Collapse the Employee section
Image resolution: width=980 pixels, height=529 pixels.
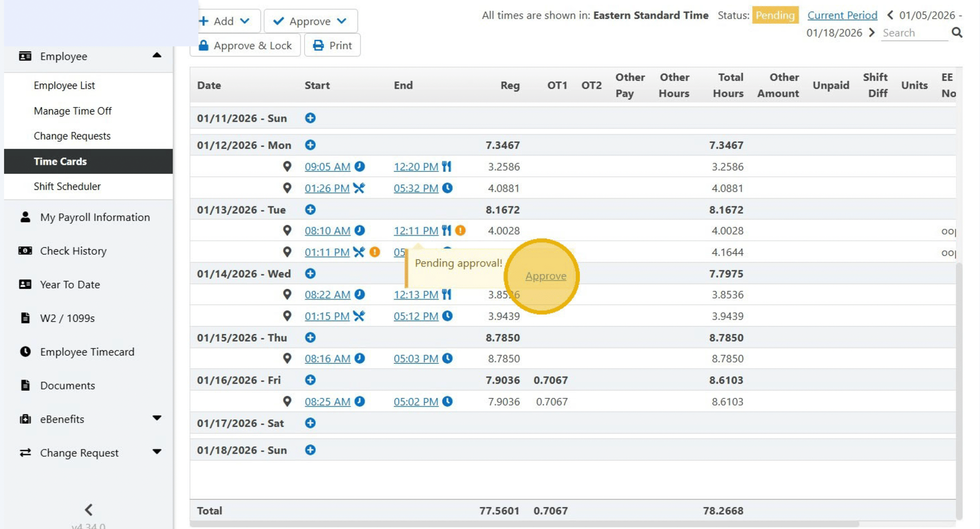coord(157,56)
